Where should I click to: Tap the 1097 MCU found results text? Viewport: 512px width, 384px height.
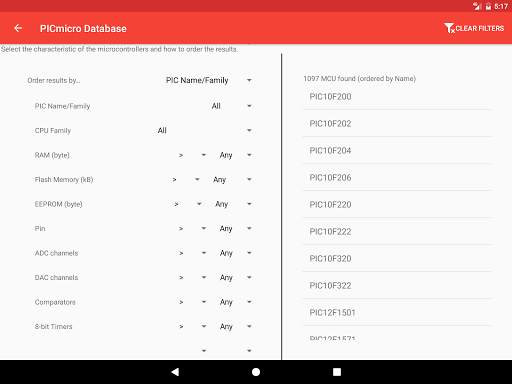pos(360,79)
